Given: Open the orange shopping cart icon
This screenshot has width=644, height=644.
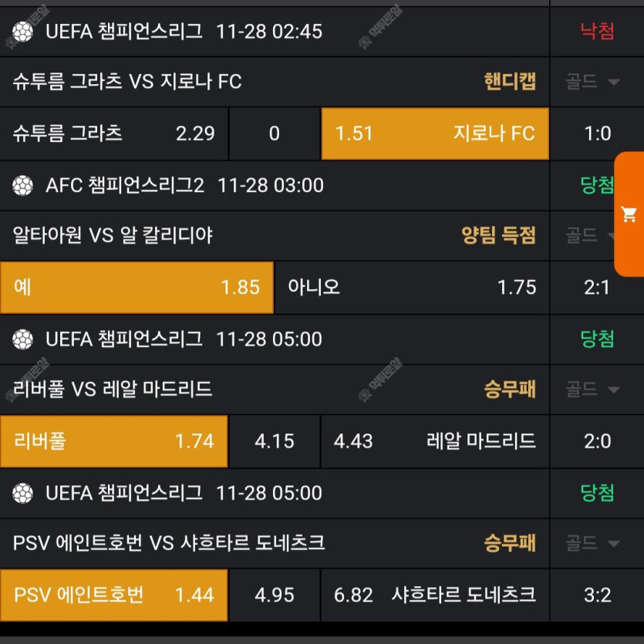Looking at the screenshot, I should pos(629,214).
